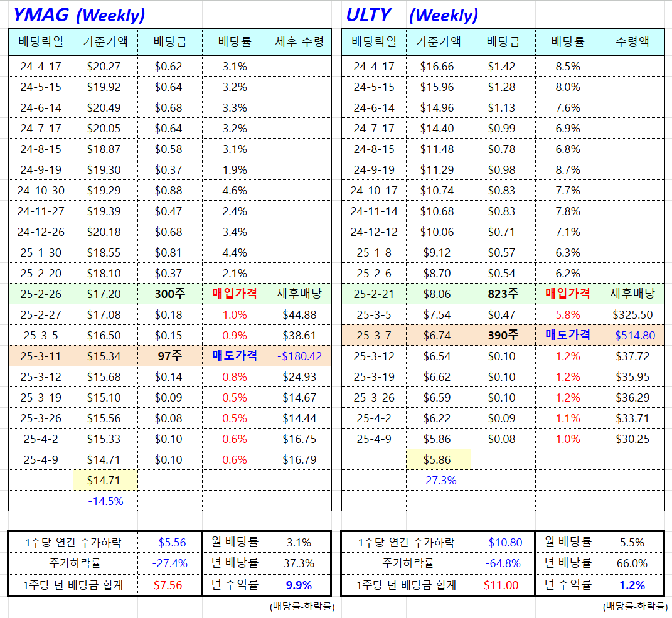672x618 pixels.
Task: Click the $38.61 after-tax dividend cell
Action: (x=299, y=335)
